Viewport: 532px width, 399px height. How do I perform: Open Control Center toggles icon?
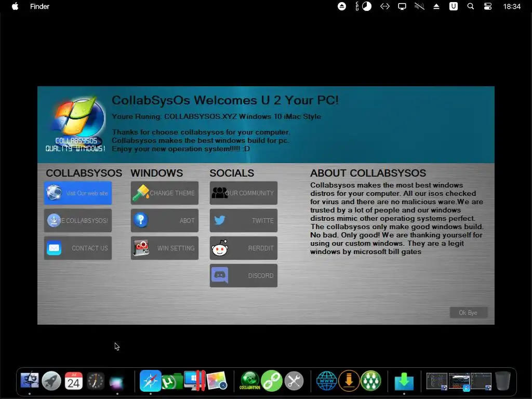click(487, 6)
